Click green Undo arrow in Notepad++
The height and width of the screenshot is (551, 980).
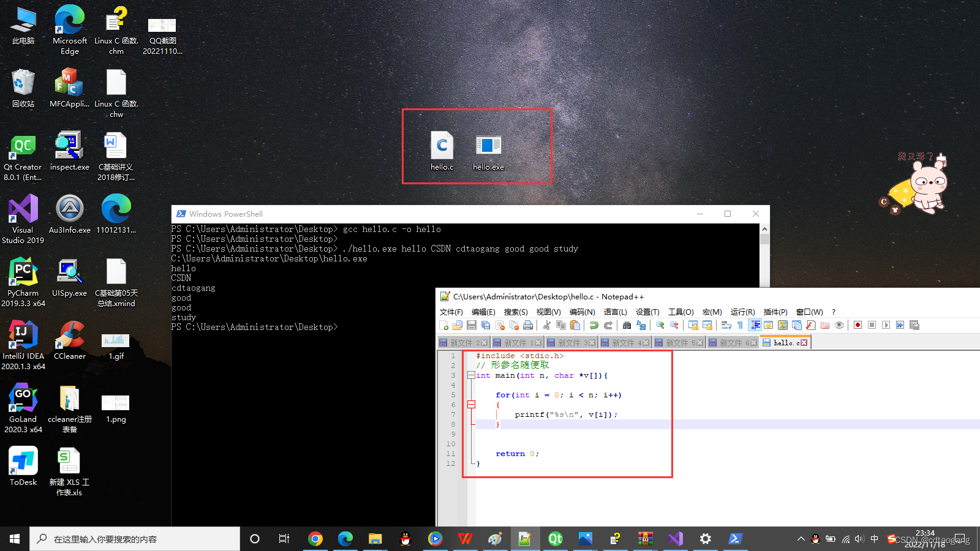click(x=594, y=325)
